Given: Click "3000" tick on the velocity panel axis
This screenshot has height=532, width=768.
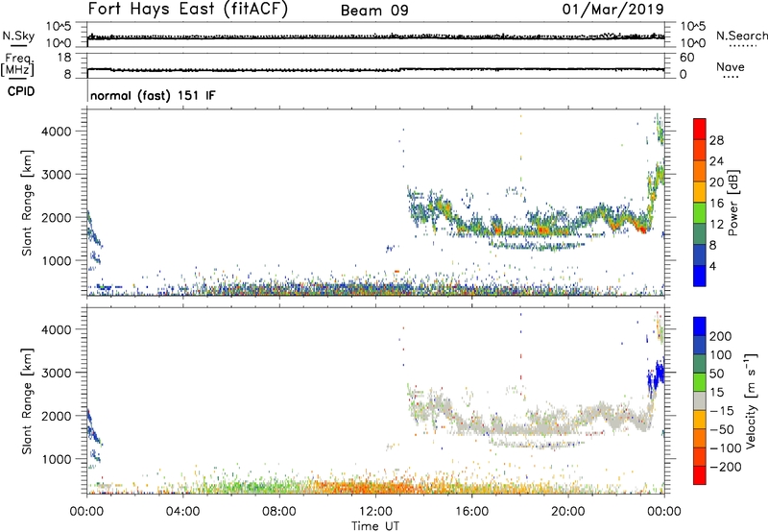Looking at the screenshot, I should click(57, 373).
